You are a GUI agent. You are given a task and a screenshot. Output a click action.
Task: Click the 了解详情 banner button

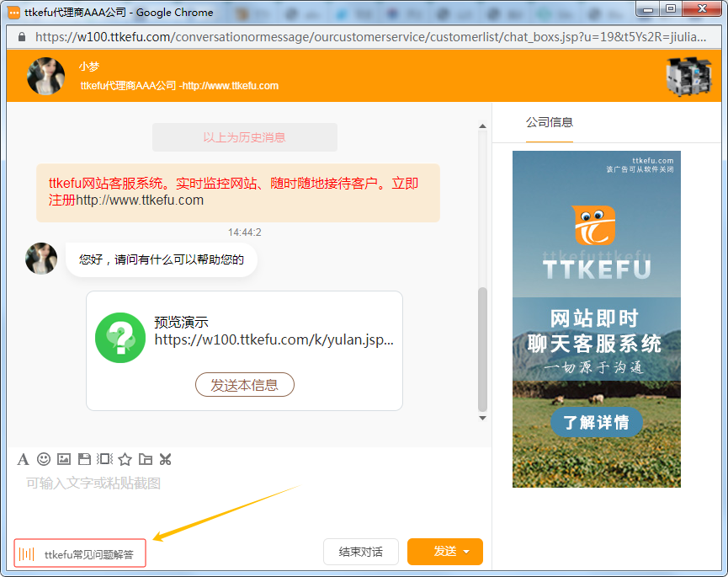[x=597, y=422]
